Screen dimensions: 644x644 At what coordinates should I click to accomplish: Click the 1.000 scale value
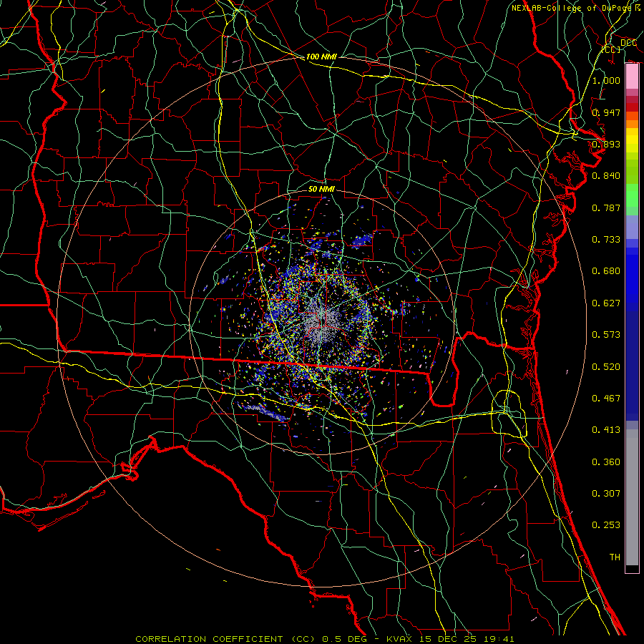[606, 80]
